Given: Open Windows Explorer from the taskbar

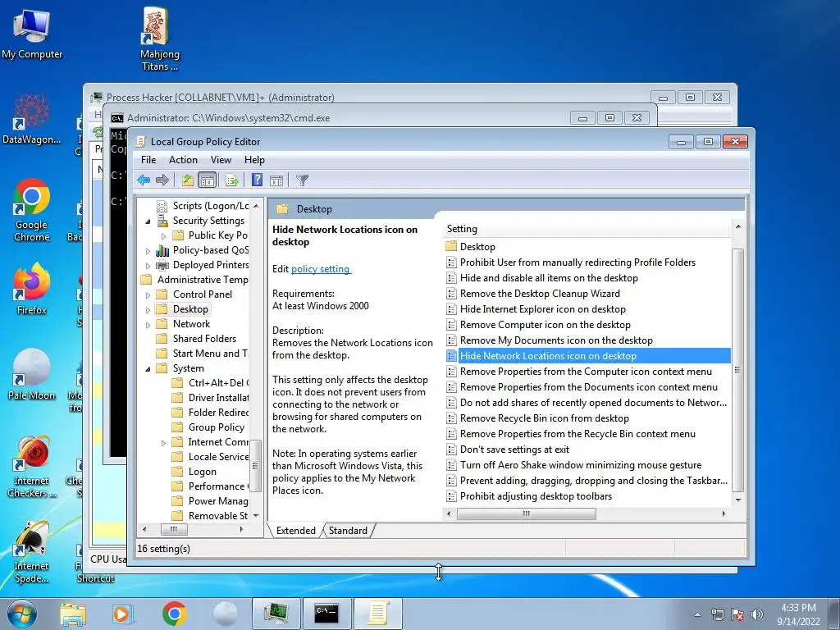Looking at the screenshot, I should tap(73, 614).
